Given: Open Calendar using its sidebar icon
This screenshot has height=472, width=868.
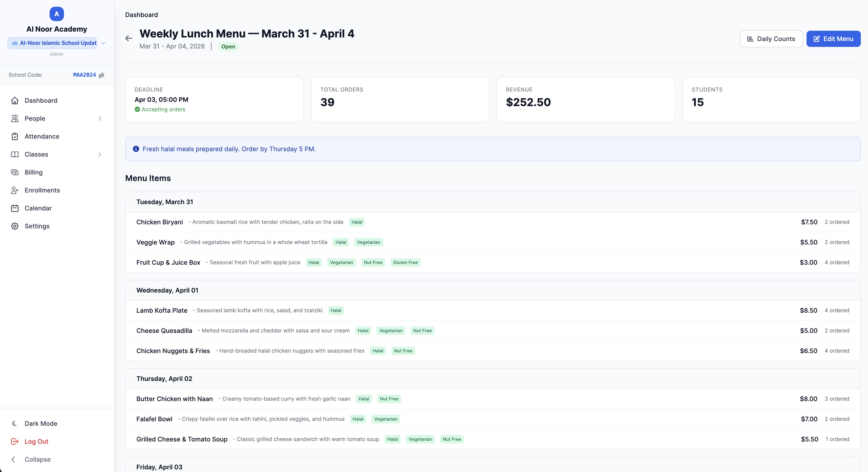Looking at the screenshot, I should [15, 208].
